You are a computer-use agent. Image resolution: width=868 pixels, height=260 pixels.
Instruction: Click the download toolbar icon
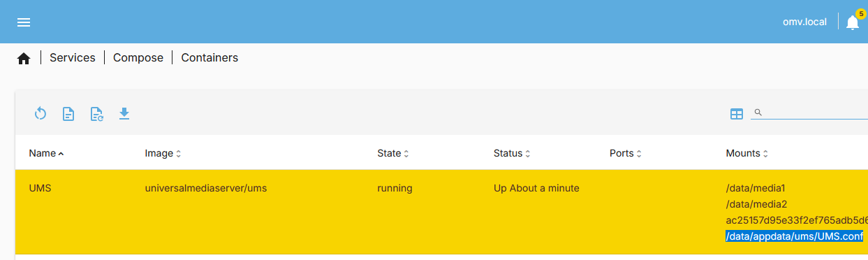click(124, 113)
